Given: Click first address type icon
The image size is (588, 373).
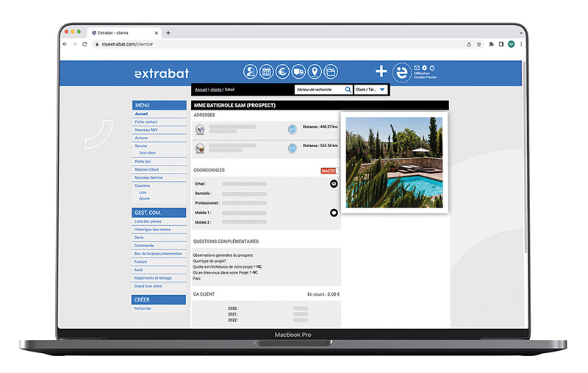Looking at the screenshot, I should [200, 129].
